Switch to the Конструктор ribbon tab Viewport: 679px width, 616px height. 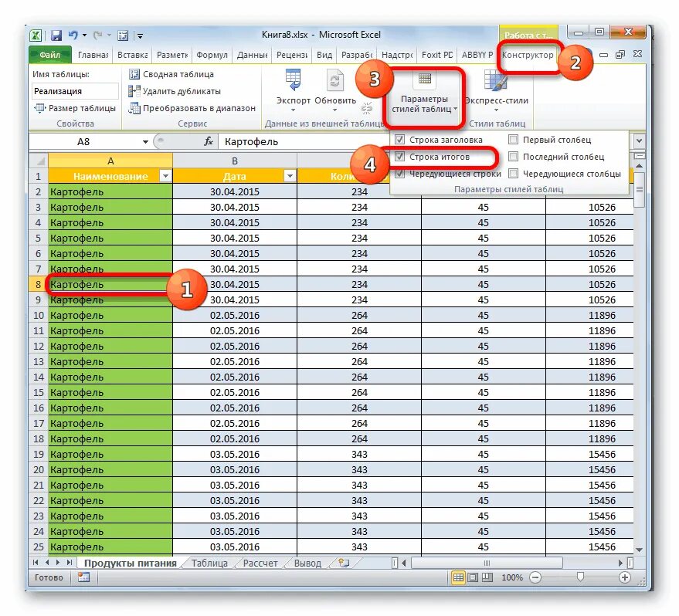[x=528, y=55]
